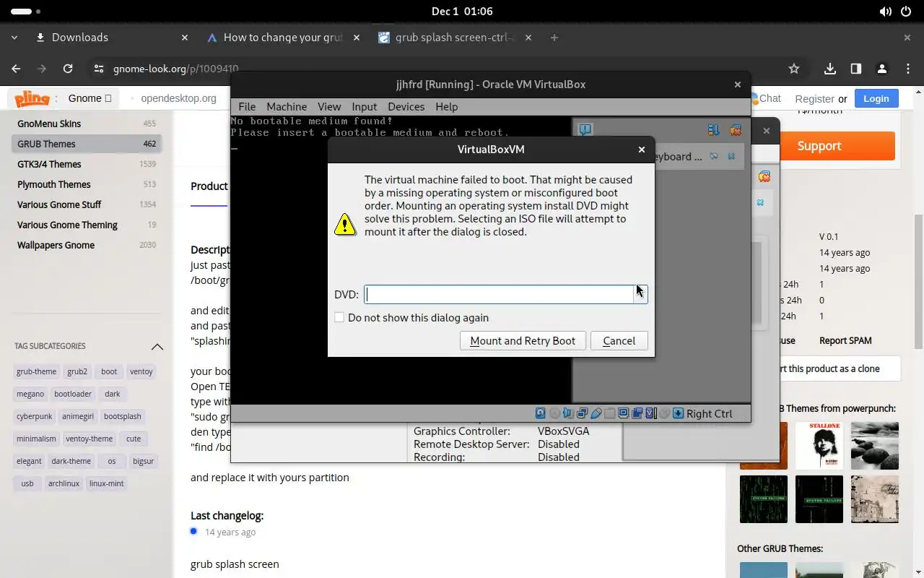Screen dimensions: 924x578
Task: Click the clock 'Dec 1 01:06'
Action: point(462,12)
